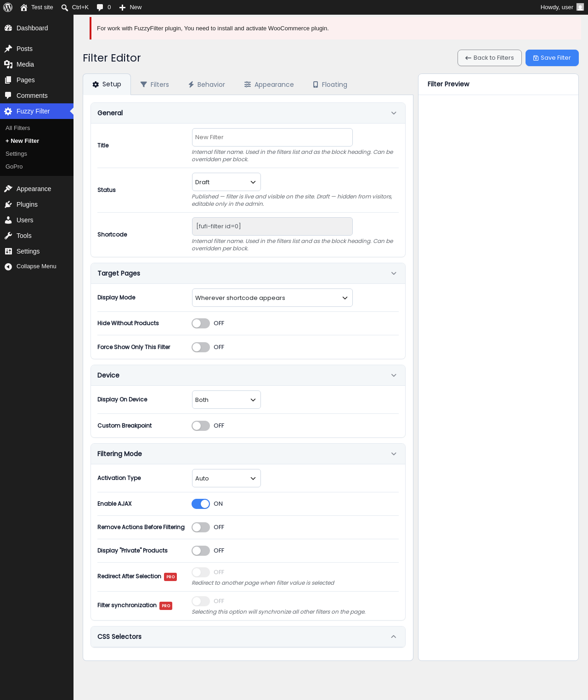Click the Title input field

click(x=272, y=137)
